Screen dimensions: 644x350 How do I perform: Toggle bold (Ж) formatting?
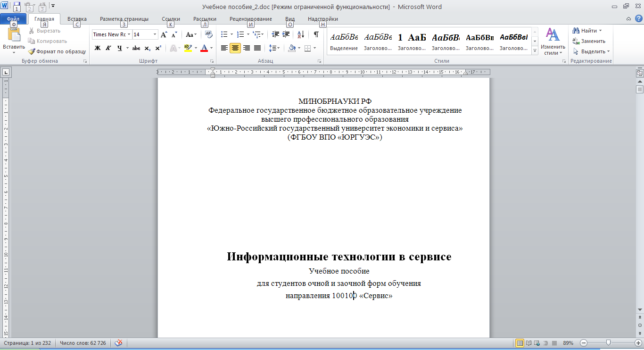pyautogui.click(x=98, y=48)
